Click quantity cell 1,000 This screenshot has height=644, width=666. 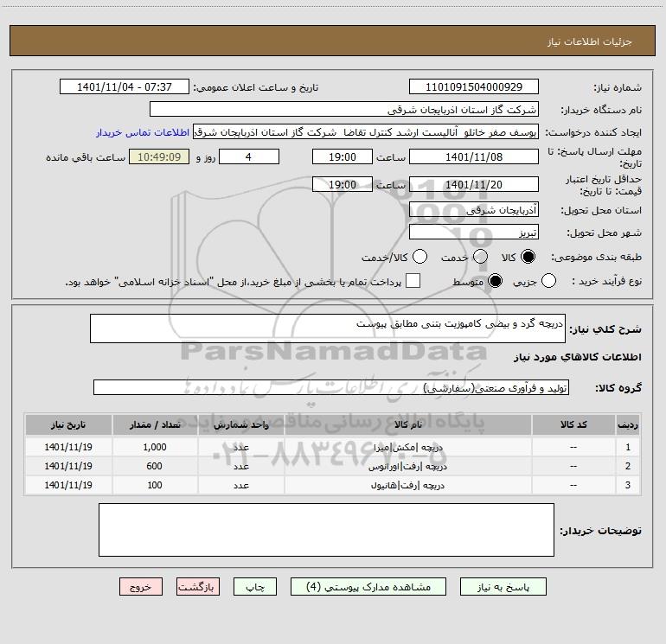click(155, 447)
